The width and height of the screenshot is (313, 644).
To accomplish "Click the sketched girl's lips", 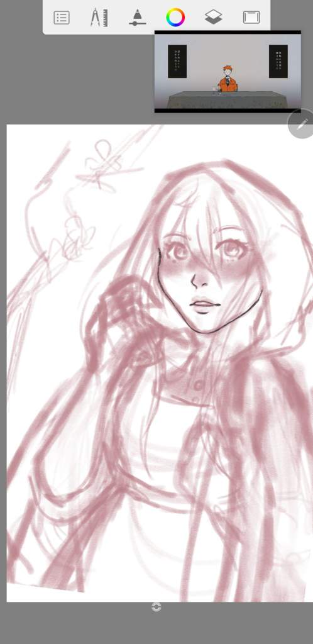I will pos(204,306).
